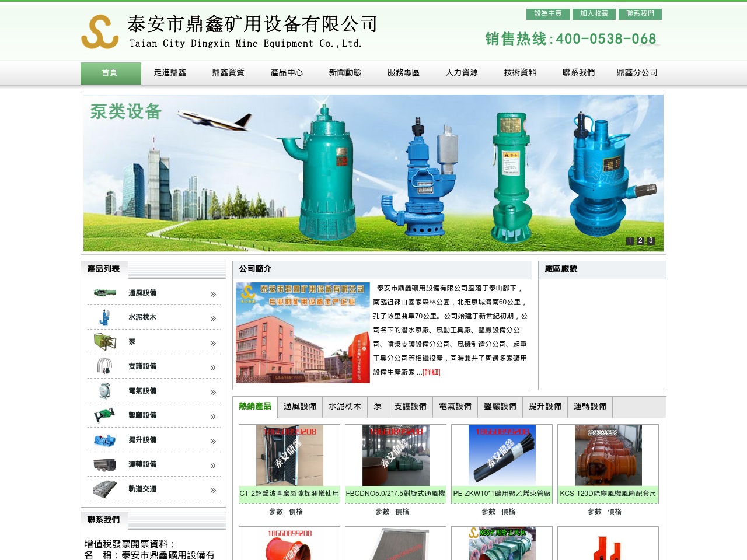Open the 產品中心 navigation item

click(x=287, y=73)
